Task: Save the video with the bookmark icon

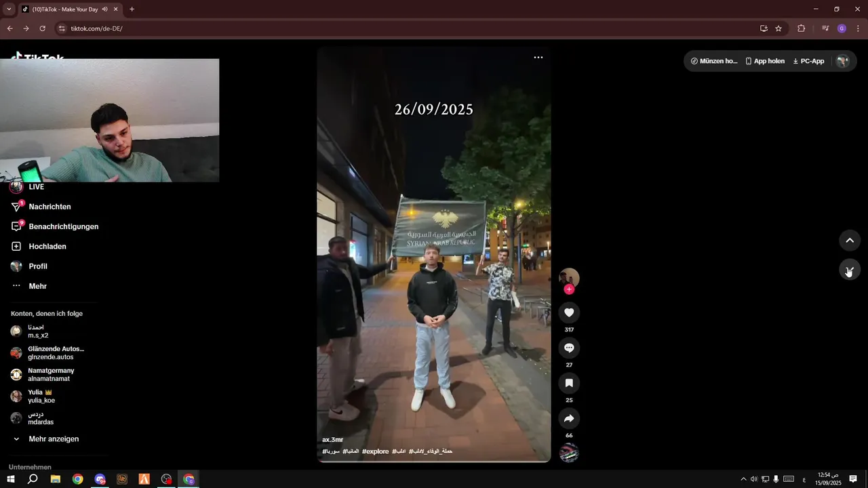Action: pos(569,383)
